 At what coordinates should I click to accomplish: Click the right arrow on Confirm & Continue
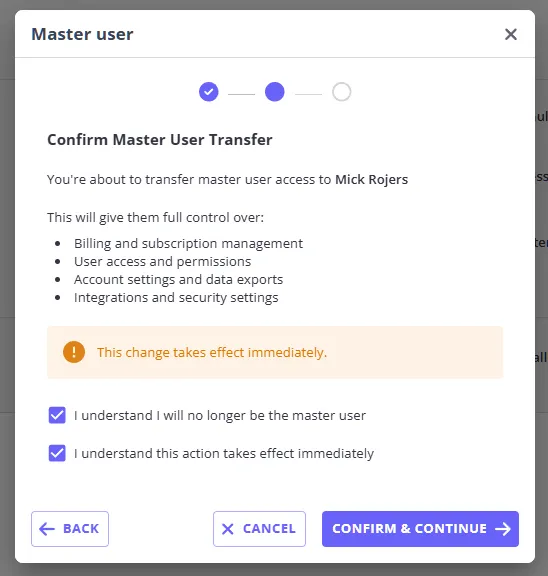pos(503,529)
